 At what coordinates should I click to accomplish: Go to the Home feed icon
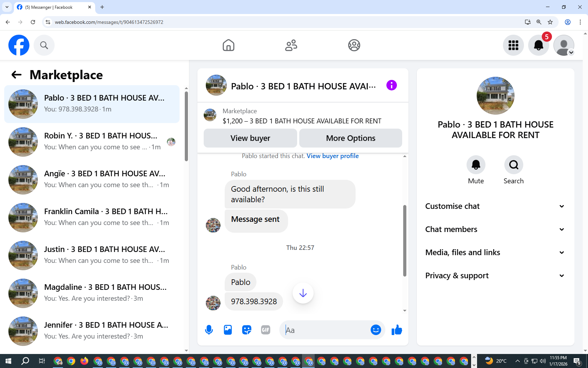(x=229, y=45)
